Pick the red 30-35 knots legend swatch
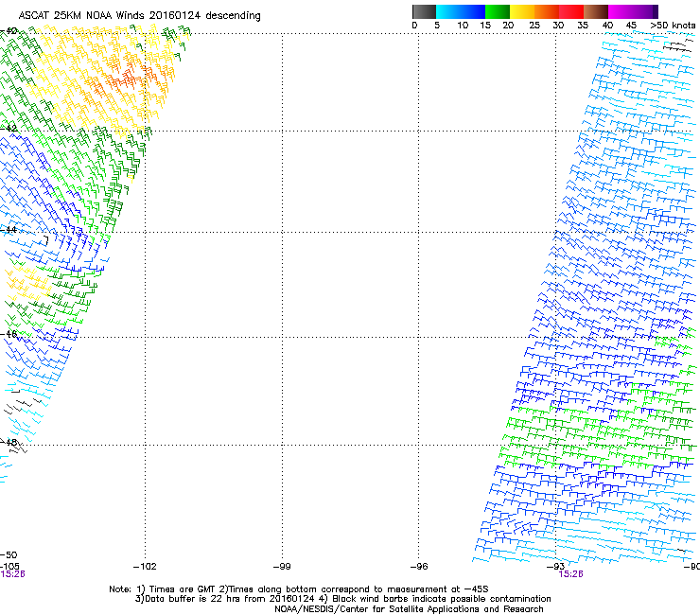Viewport: 700px width, 615px height. 571,11
